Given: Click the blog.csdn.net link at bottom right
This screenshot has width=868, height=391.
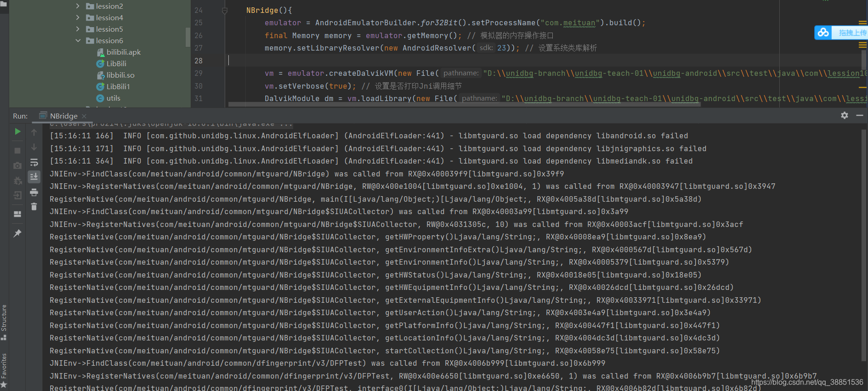Looking at the screenshot, I should click(x=807, y=382).
